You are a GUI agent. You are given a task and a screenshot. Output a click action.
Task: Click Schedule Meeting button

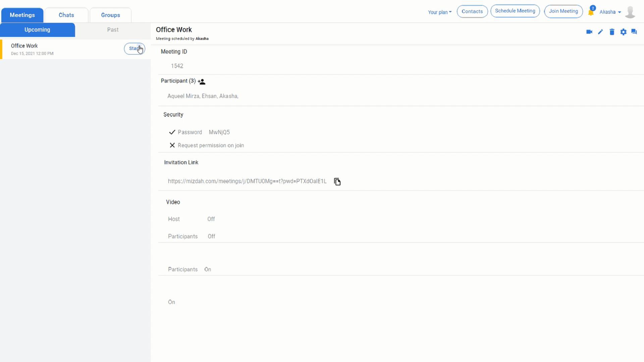pos(515,11)
